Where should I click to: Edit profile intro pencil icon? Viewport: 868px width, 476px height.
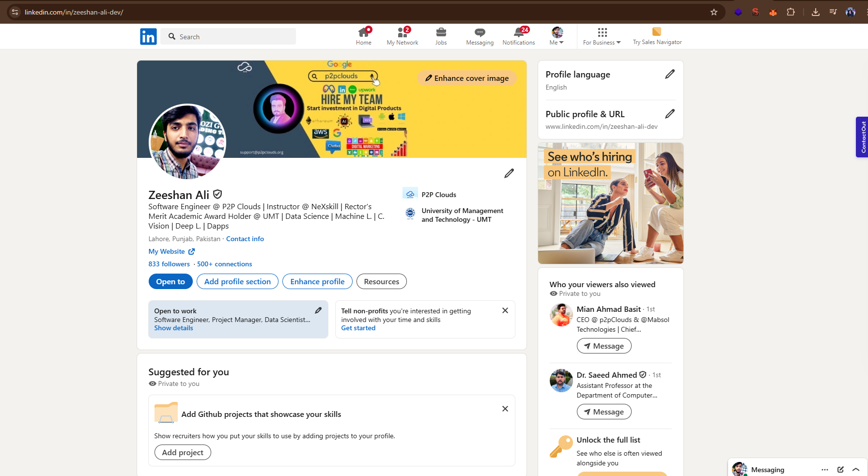[x=509, y=173]
